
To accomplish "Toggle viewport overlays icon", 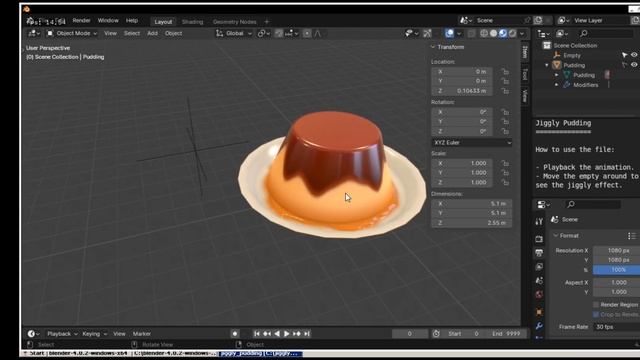I will tap(449, 33).
